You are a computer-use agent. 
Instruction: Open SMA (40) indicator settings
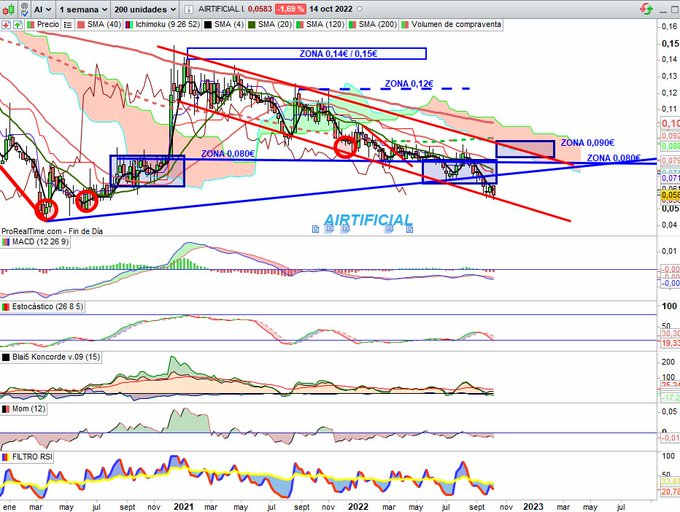tap(104, 25)
